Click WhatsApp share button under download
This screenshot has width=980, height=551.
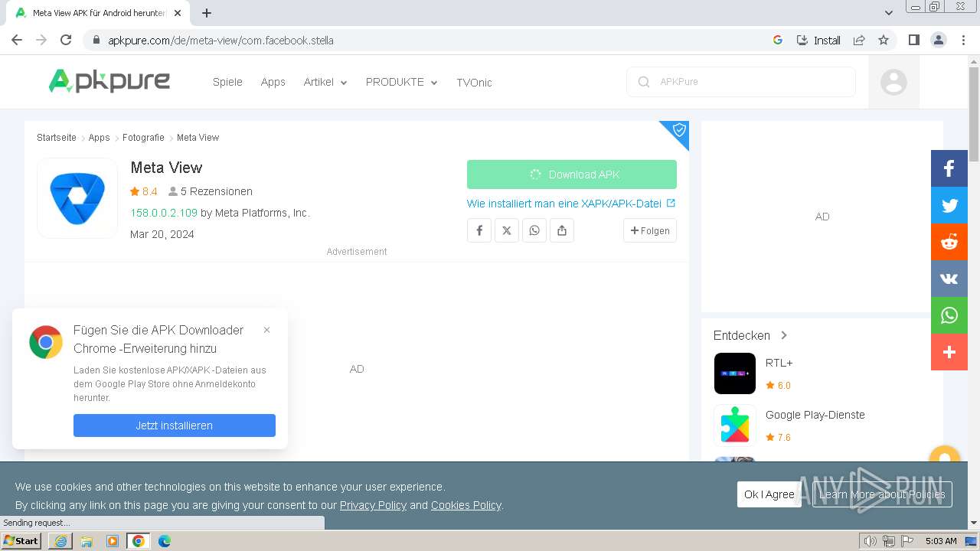(x=534, y=230)
